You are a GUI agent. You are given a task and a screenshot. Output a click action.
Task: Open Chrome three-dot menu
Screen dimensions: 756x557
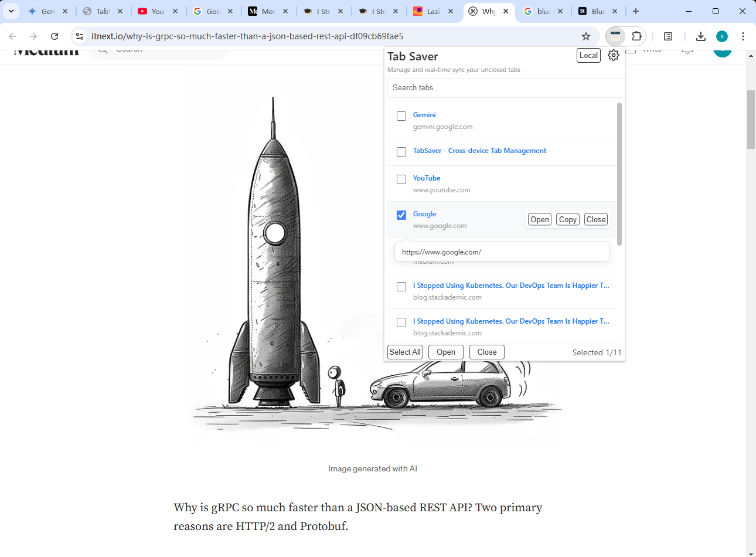(743, 36)
